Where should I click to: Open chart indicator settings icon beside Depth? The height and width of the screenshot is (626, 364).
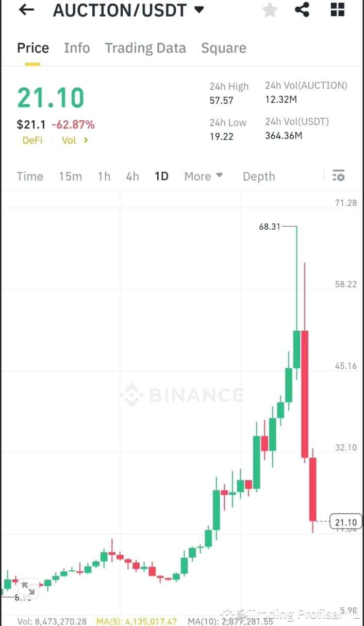(338, 176)
